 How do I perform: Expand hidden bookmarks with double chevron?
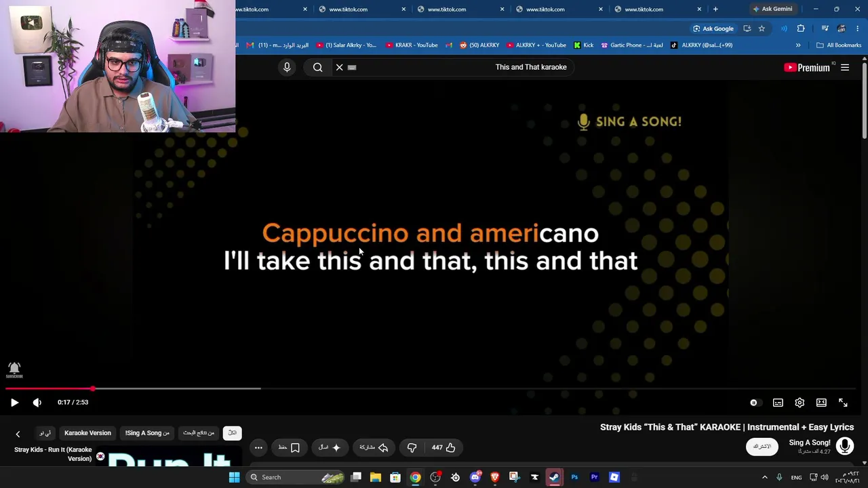click(798, 45)
